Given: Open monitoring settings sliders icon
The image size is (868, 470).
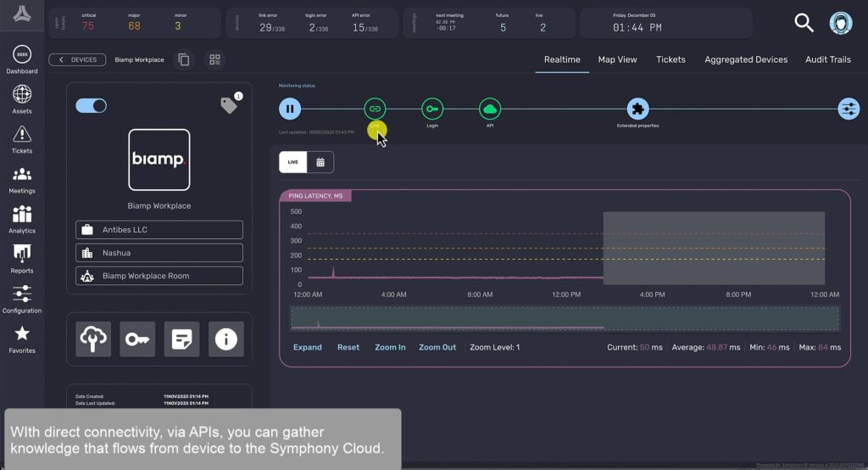Looking at the screenshot, I should click(x=849, y=109).
